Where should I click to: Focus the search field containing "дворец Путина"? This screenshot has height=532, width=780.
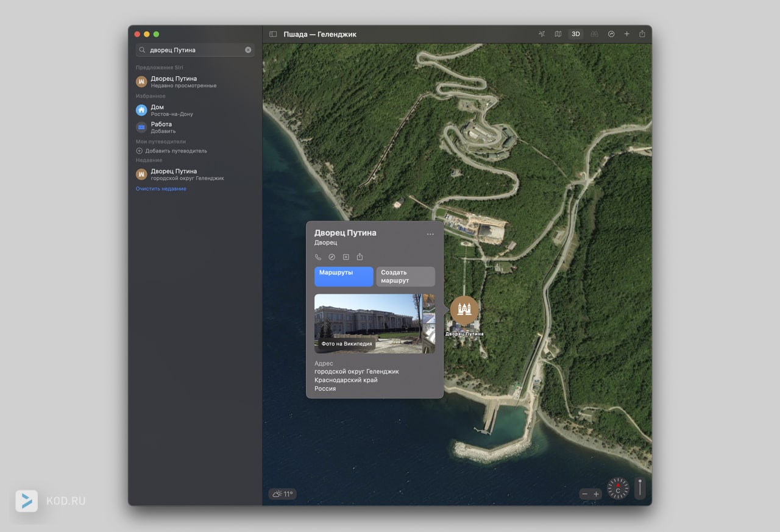click(x=195, y=50)
